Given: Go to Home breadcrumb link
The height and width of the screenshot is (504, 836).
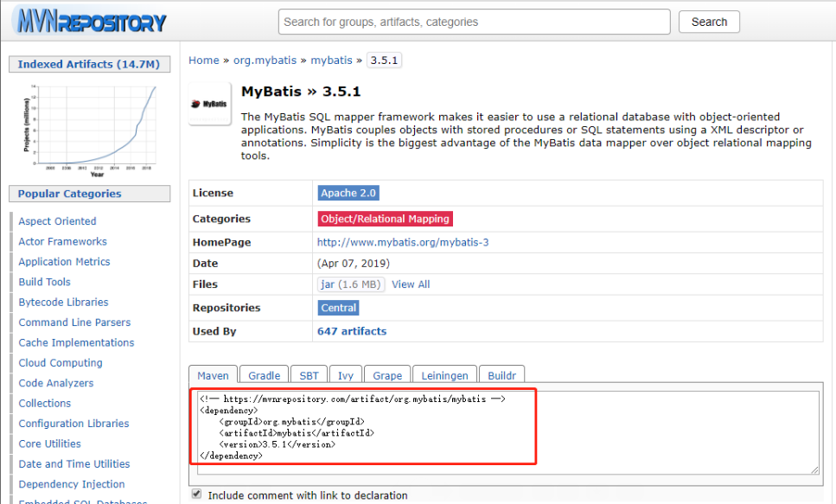Looking at the screenshot, I should (204, 61).
